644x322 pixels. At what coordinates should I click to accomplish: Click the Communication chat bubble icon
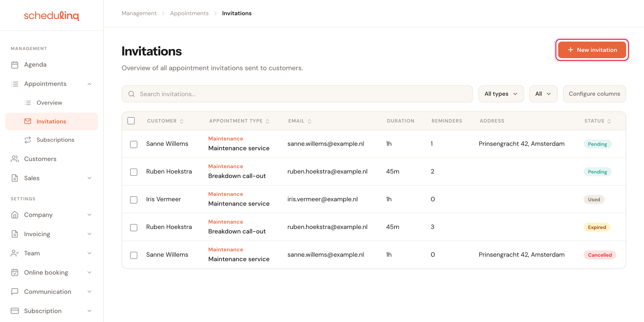click(15, 292)
